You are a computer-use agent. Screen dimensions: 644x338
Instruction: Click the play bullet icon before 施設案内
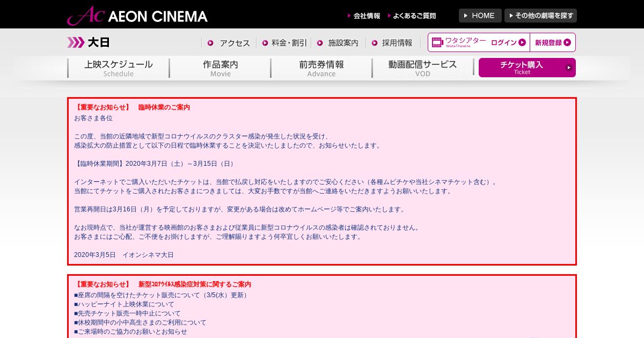click(320, 43)
